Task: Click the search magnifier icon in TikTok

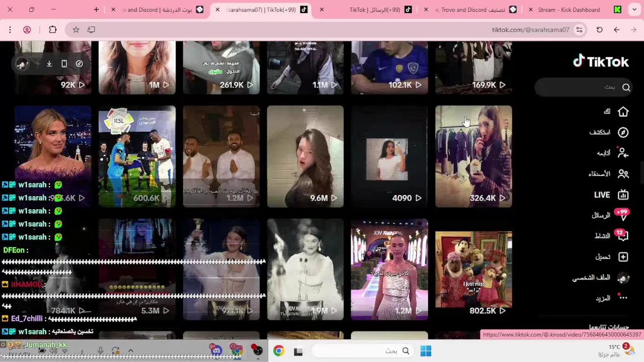Action: click(x=626, y=87)
